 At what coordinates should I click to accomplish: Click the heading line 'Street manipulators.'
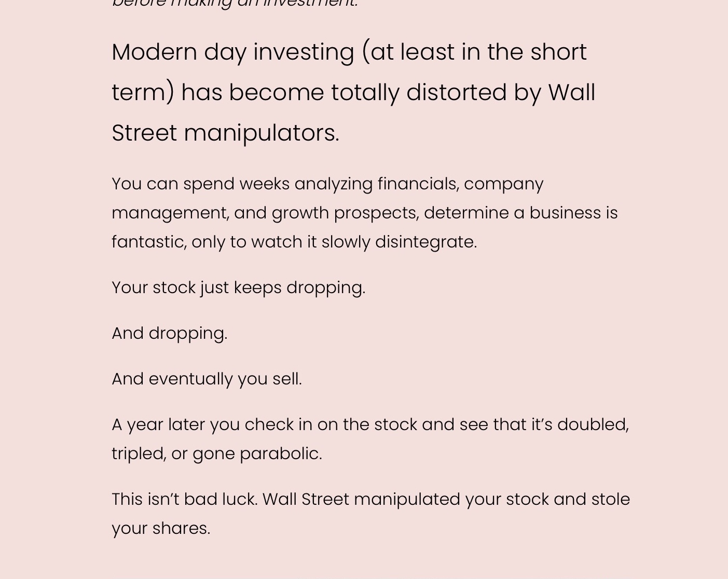coord(225,133)
